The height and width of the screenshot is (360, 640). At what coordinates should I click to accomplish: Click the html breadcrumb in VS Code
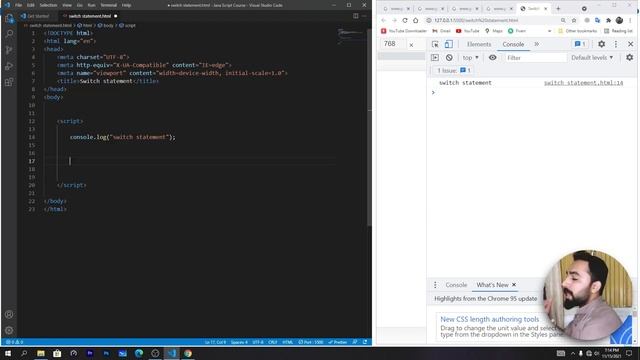click(x=85, y=25)
